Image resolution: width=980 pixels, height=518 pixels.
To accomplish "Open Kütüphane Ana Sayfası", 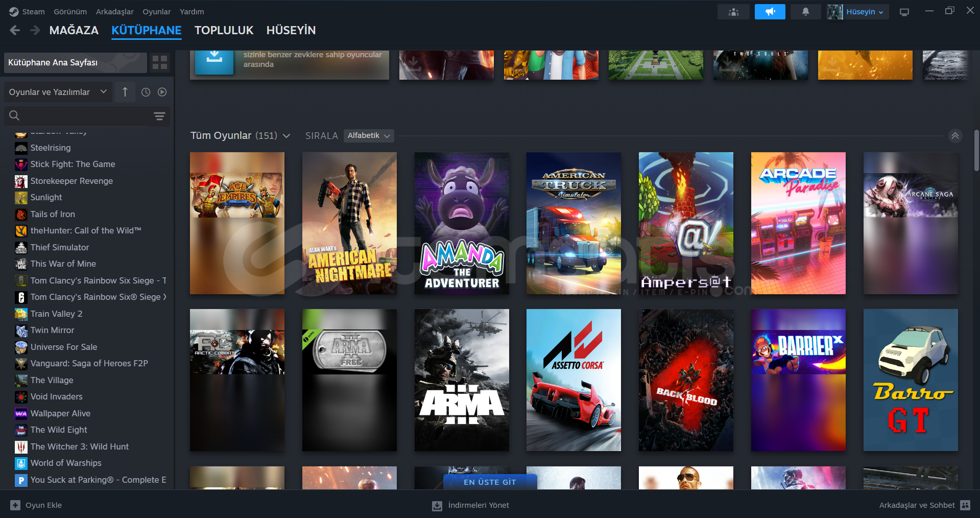I will [x=75, y=62].
